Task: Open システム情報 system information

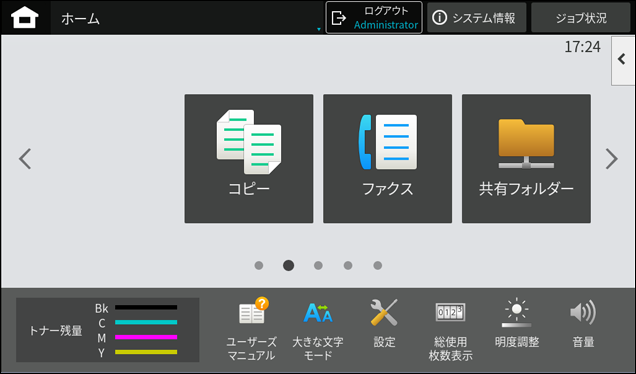Action: click(x=477, y=17)
